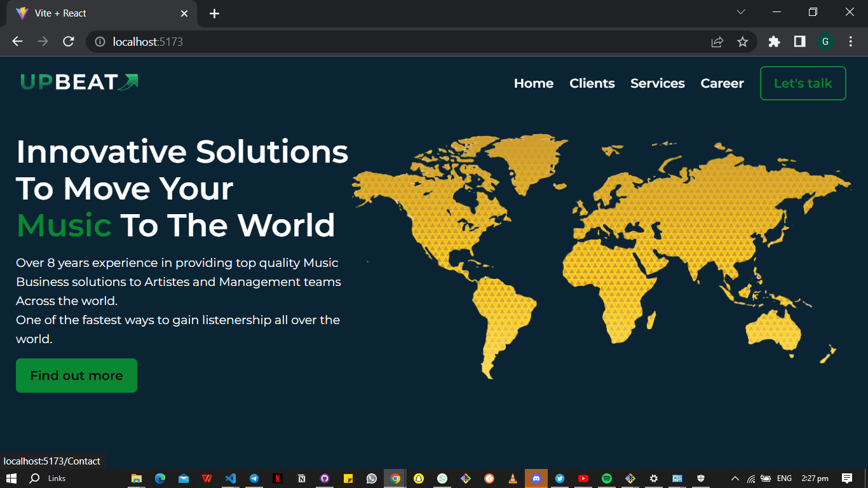The width and height of the screenshot is (868, 488).
Task: Open the Services nav link
Action: click(658, 83)
